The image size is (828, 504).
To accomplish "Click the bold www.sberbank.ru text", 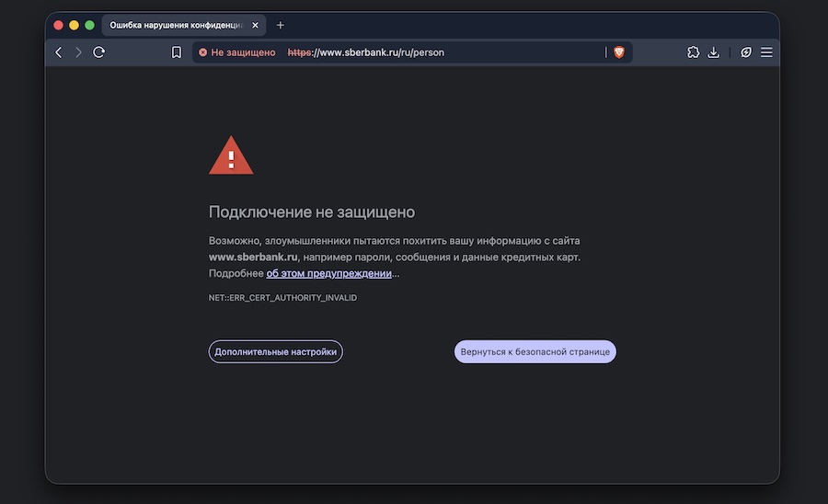I will coord(253,257).
